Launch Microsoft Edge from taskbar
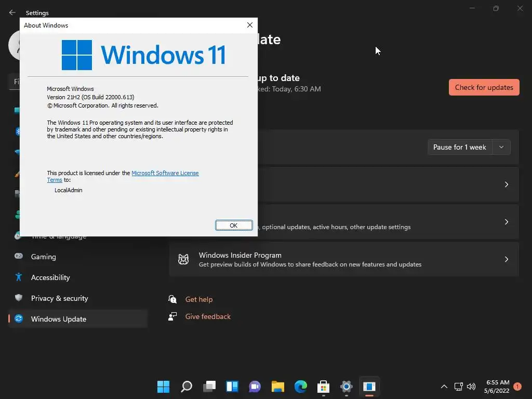 pos(301,387)
